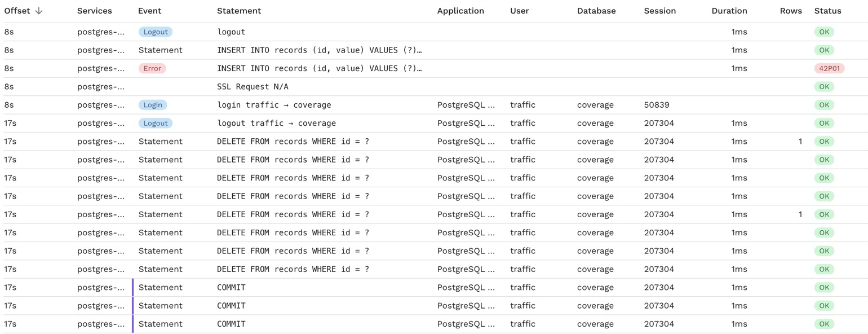Viewport: 868px width, 334px height.
Task: Click 8s offset in the SSL Request row
Action: (x=9, y=87)
